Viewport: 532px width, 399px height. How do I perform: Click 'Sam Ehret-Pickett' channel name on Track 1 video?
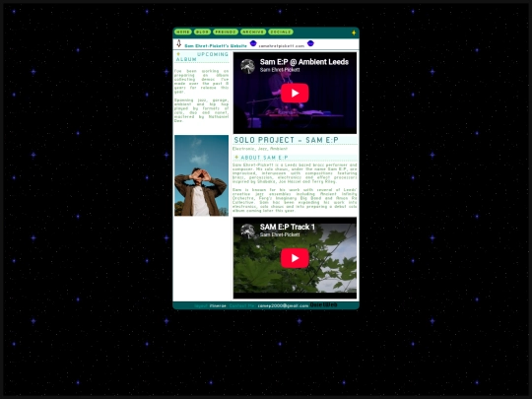280,234
